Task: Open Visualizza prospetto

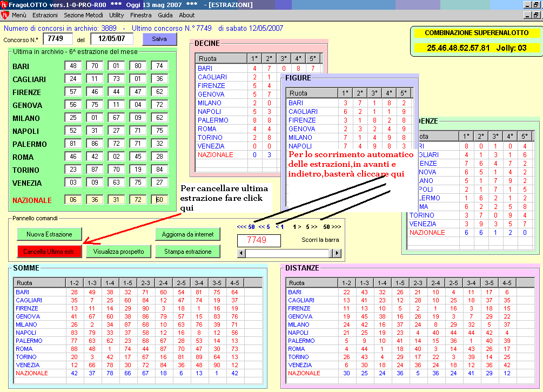Action: (118, 252)
